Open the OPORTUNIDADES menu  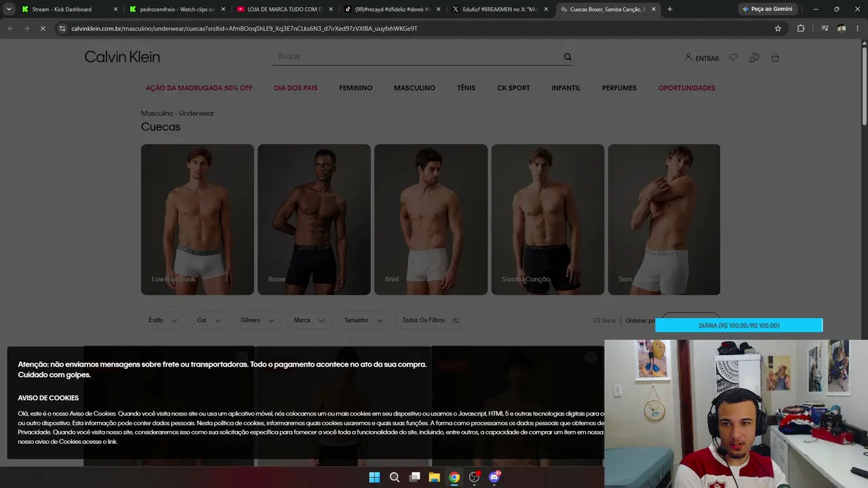[687, 88]
